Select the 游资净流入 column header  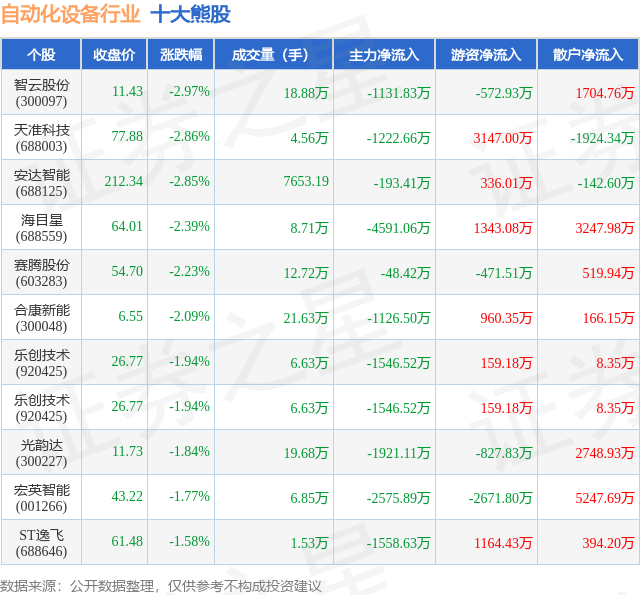tap(486, 54)
